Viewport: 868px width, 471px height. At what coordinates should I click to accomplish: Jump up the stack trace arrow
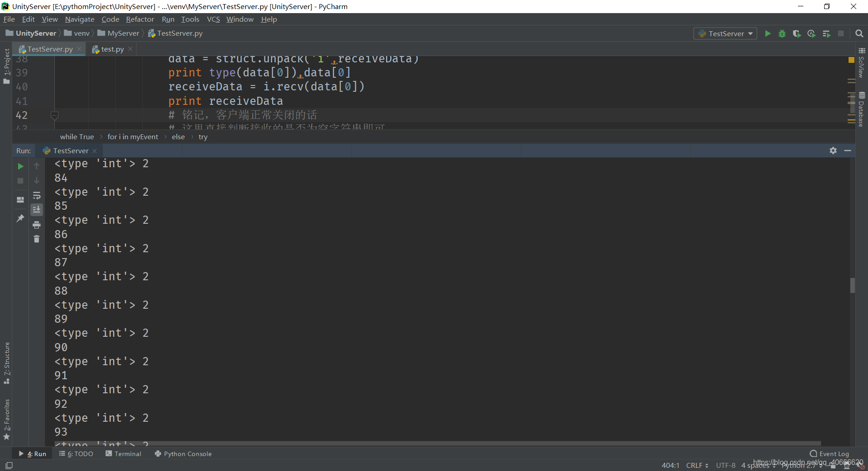click(37, 166)
